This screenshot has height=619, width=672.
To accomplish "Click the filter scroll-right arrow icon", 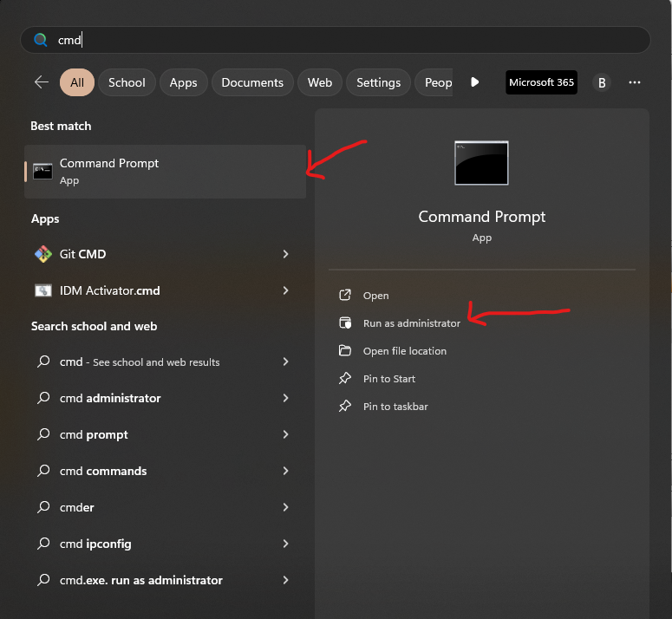I will click(474, 82).
